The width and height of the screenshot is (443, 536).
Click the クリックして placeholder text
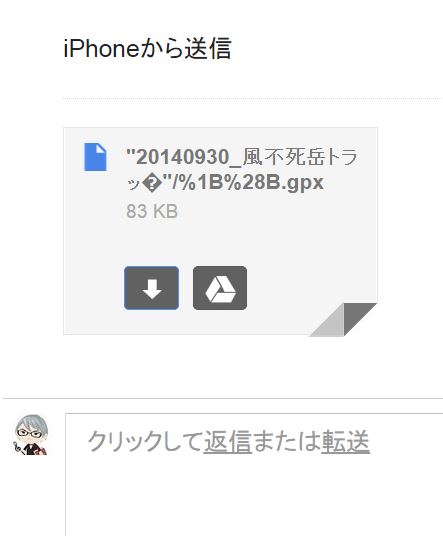[146, 441]
